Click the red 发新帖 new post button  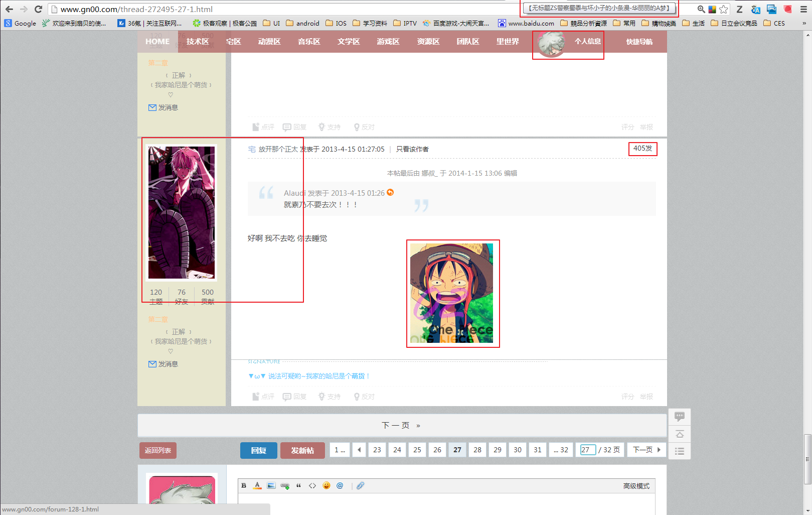[x=302, y=450]
